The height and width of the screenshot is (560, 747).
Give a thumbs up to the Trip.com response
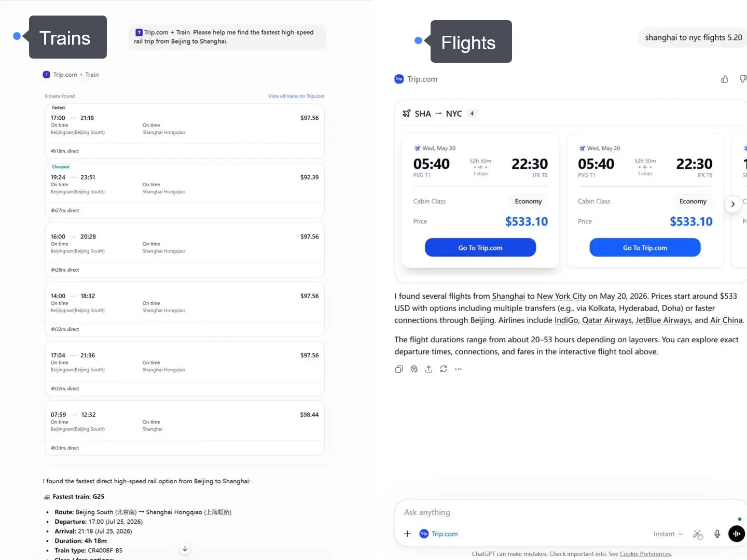point(725,79)
